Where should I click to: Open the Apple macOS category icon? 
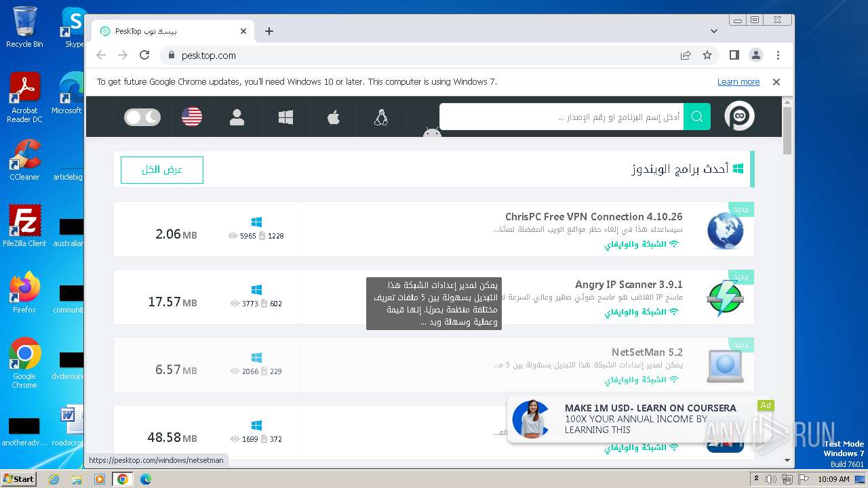tap(333, 117)
